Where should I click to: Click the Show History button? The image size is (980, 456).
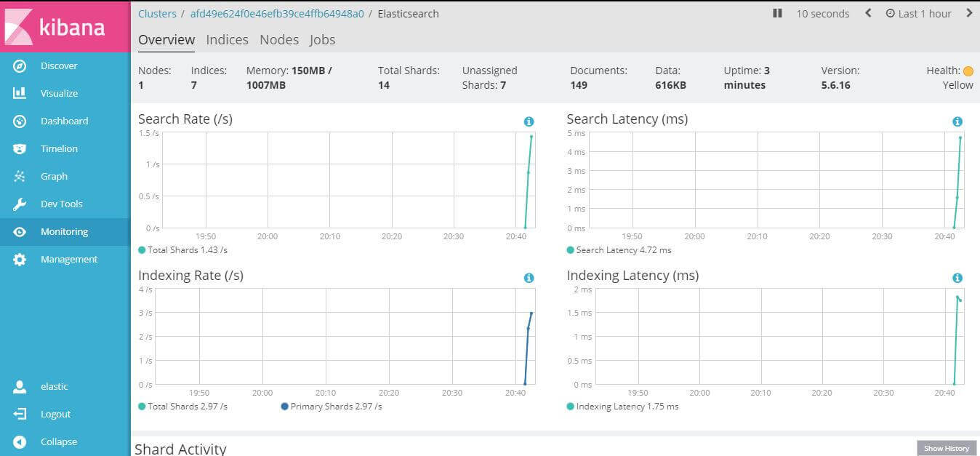pyautogui.click(x=946, y=448)
